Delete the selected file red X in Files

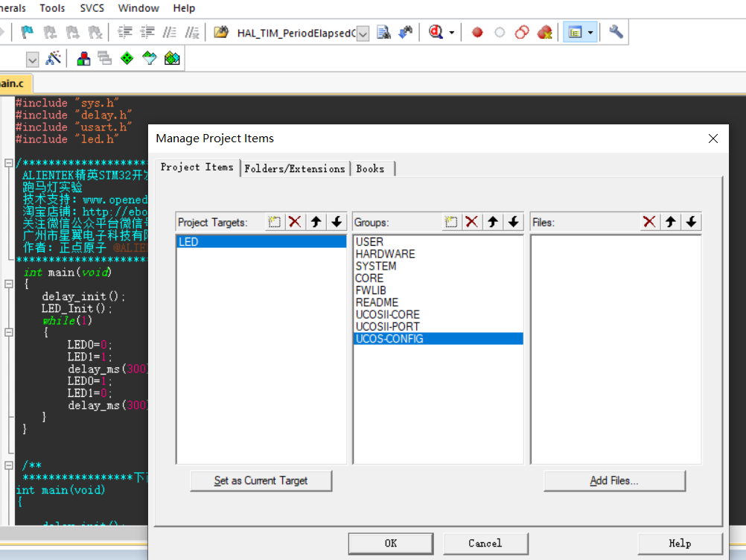(x=649, y=222)
